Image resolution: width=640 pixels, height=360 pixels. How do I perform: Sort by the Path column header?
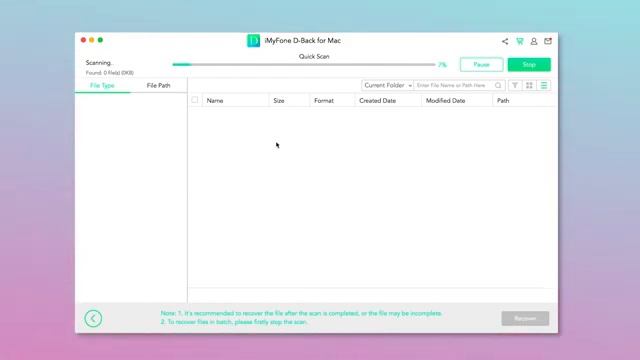(503, 100)
